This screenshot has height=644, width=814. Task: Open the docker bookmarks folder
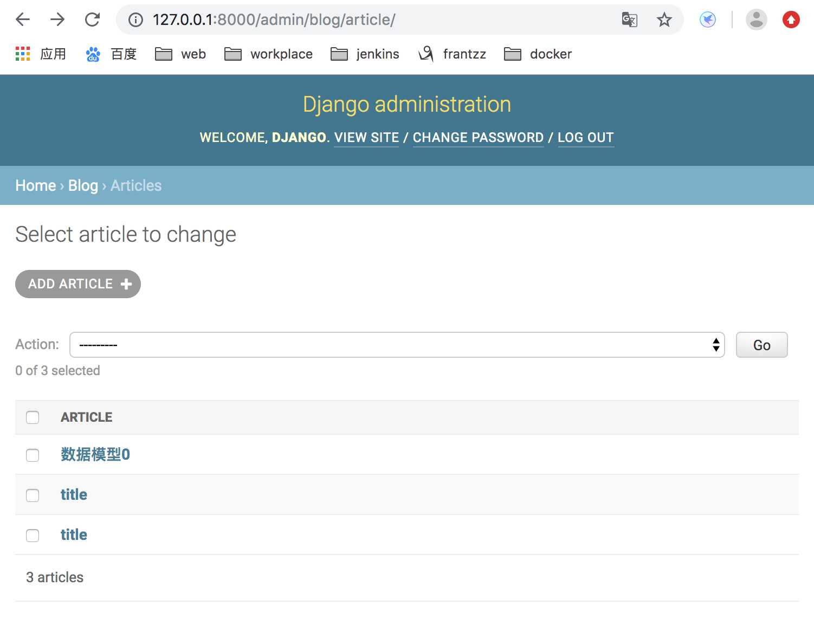click(538, 54)
